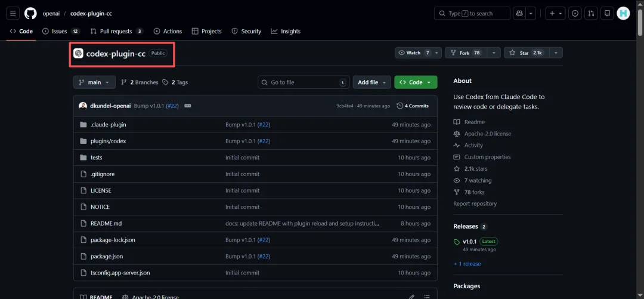Screen dimensions: 644x299
Task: Click the v1.0.1 latest release link
Action: click(469, 242)
